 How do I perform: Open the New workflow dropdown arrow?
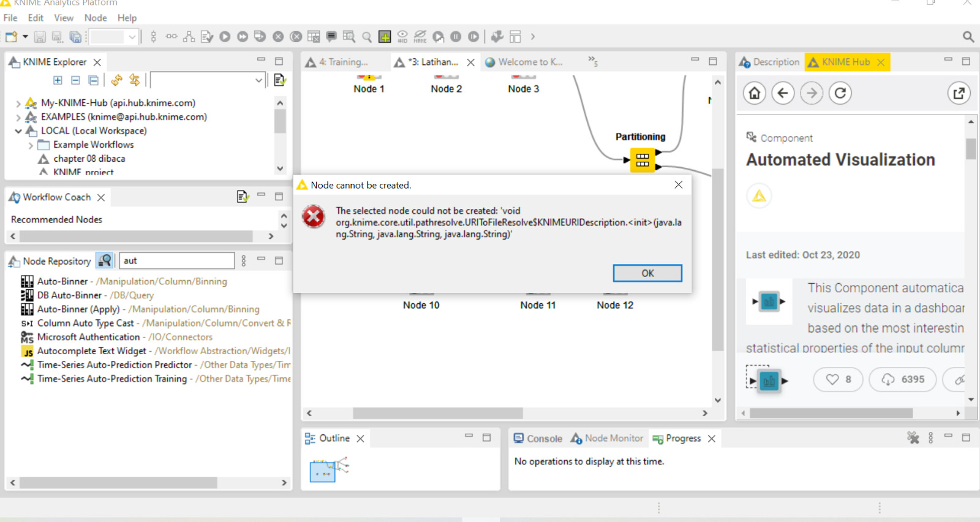[25, 37]
